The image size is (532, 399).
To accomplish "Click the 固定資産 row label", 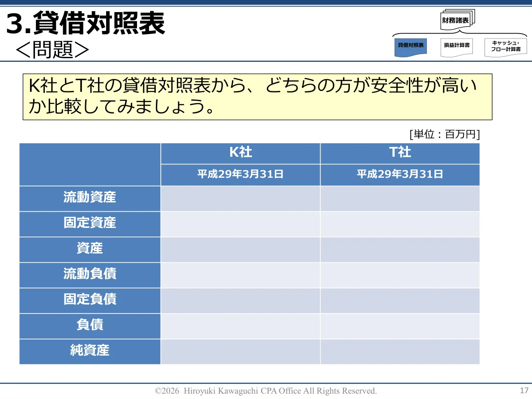I will (x=90, y=224).
